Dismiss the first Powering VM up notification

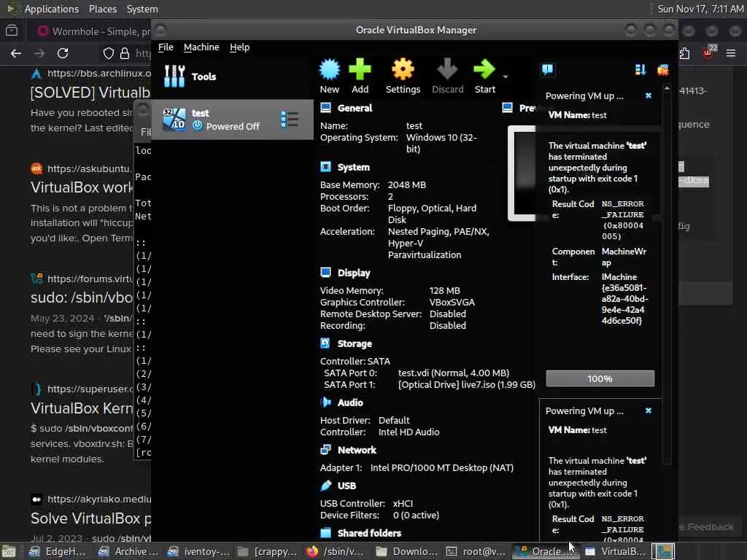649,96
